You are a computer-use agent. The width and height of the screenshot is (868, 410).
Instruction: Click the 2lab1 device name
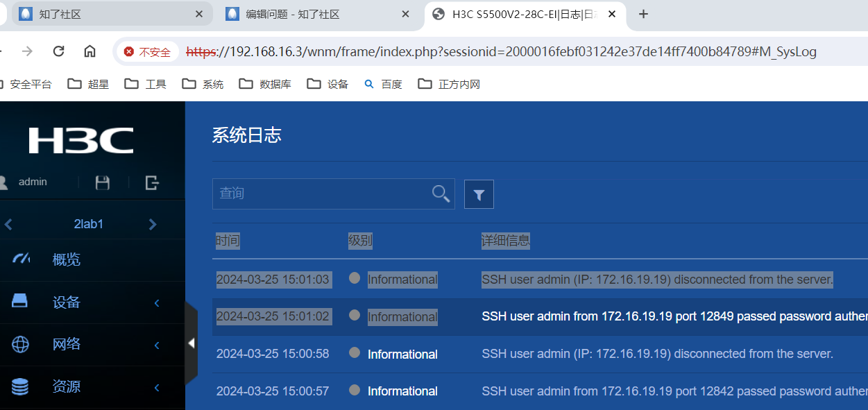(89, 224)
